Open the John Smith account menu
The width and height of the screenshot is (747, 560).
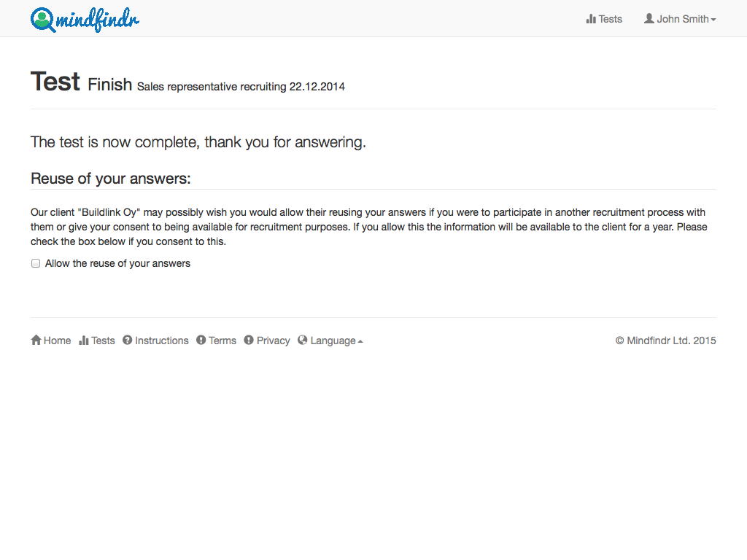pos(680,19)
